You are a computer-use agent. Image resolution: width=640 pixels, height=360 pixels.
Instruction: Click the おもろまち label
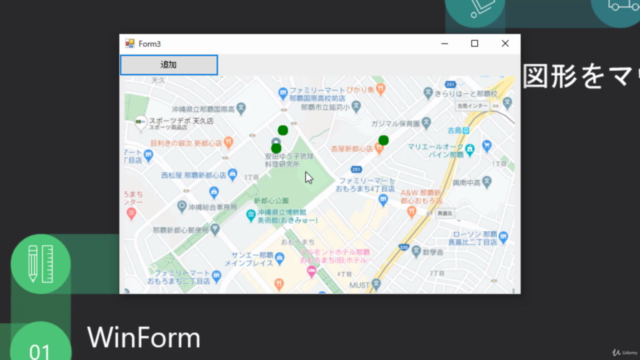click(298, 242)
